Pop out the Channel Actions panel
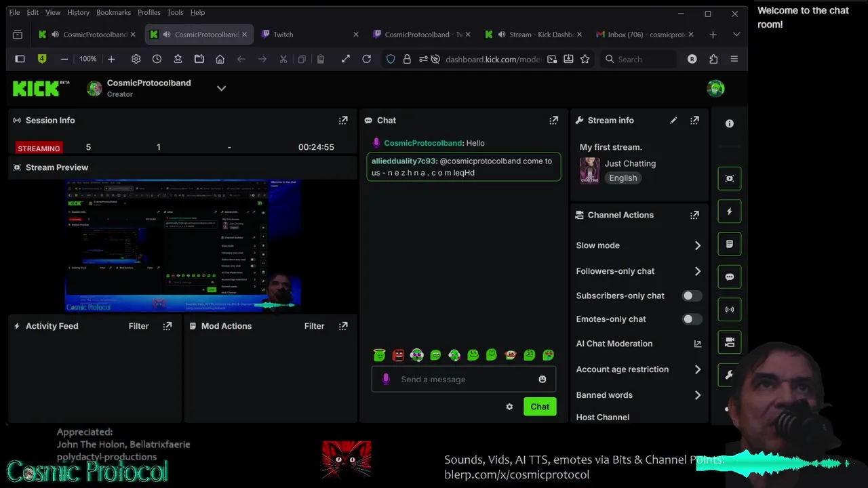The height and width of the screenshot is (488, 868). click(694, 215)
